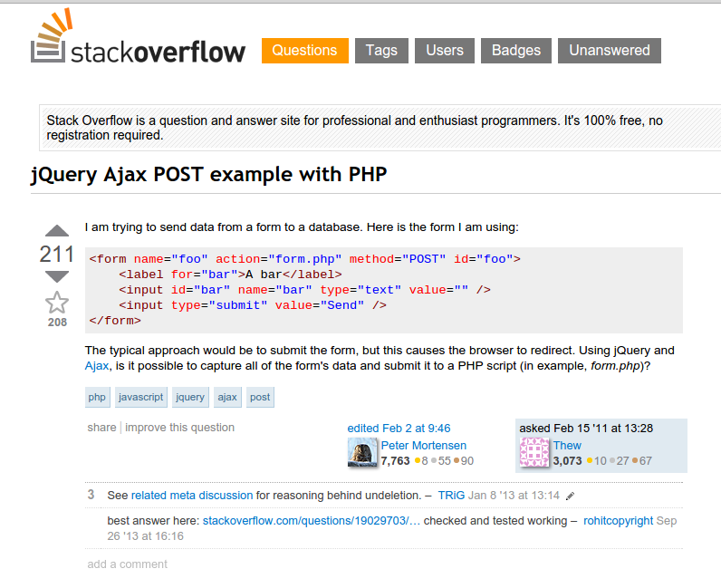The width and height of the screenshot is (721, 588).
Task: Select the javascript tag
Action: 140,397
